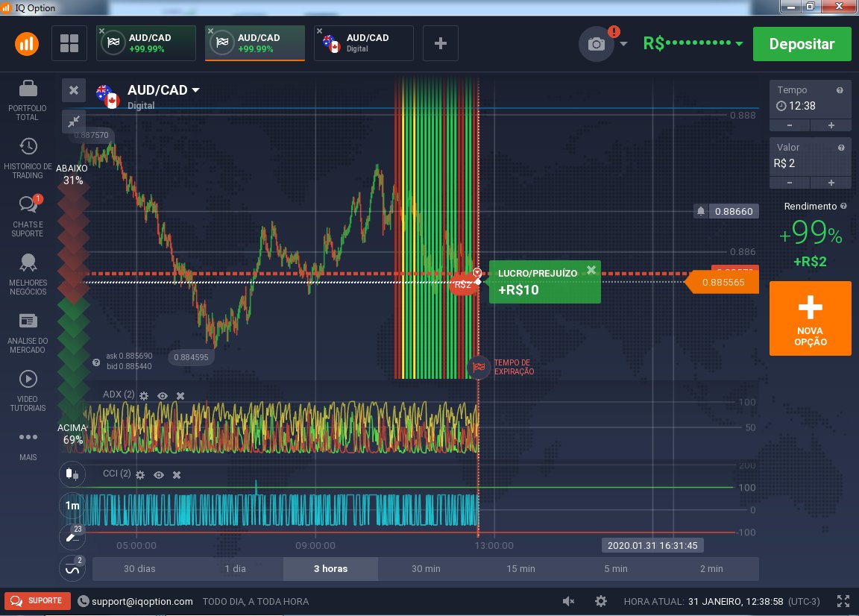Close the first AUD/CAD tab

(102, 31)
